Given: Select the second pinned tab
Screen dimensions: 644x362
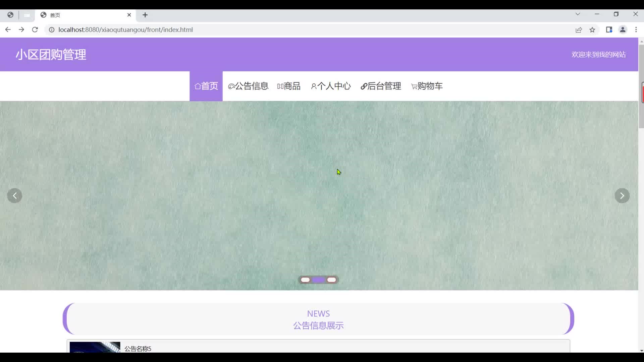Looking at the screenshot, I should 27,15.
